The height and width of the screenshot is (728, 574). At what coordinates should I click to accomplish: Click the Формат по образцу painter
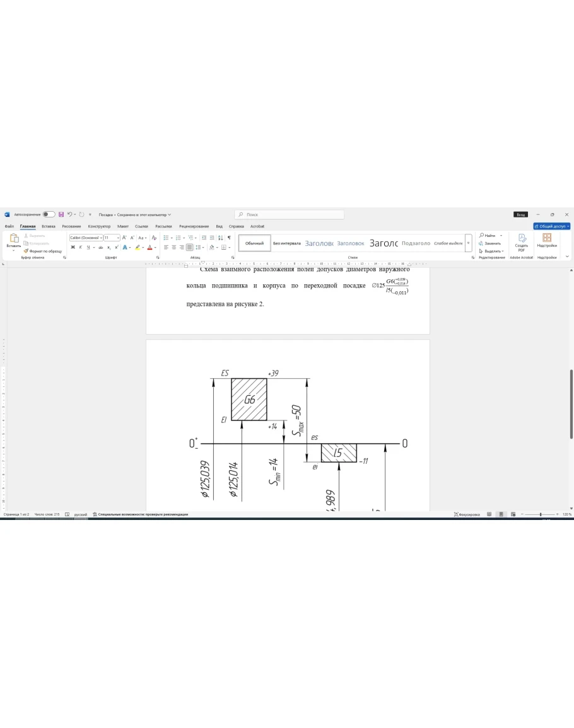pos(43,251)
